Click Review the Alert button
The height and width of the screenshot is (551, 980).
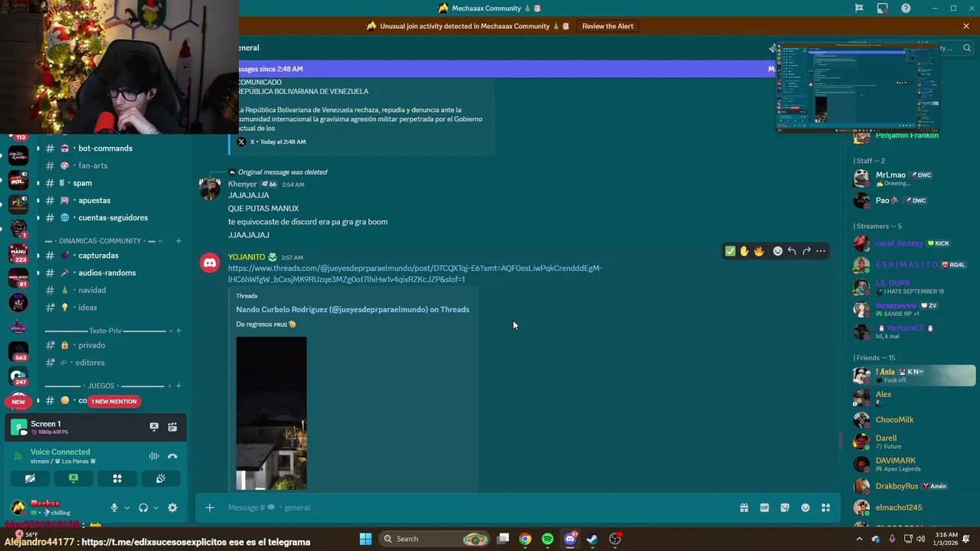pos(608,26)
